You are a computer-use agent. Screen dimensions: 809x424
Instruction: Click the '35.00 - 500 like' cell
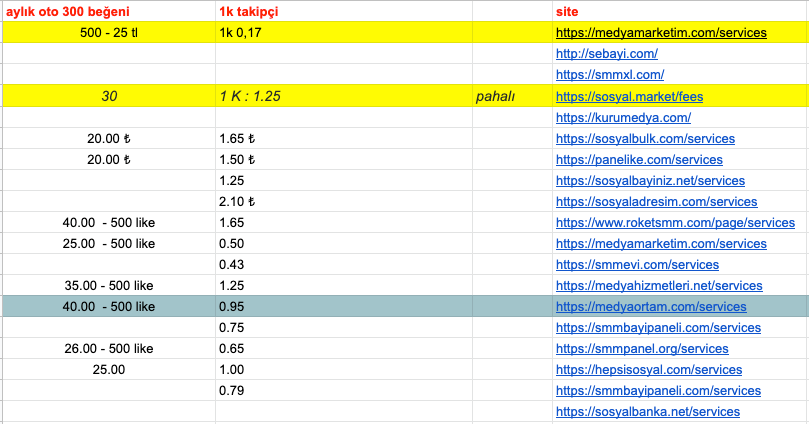pos(109,286)
